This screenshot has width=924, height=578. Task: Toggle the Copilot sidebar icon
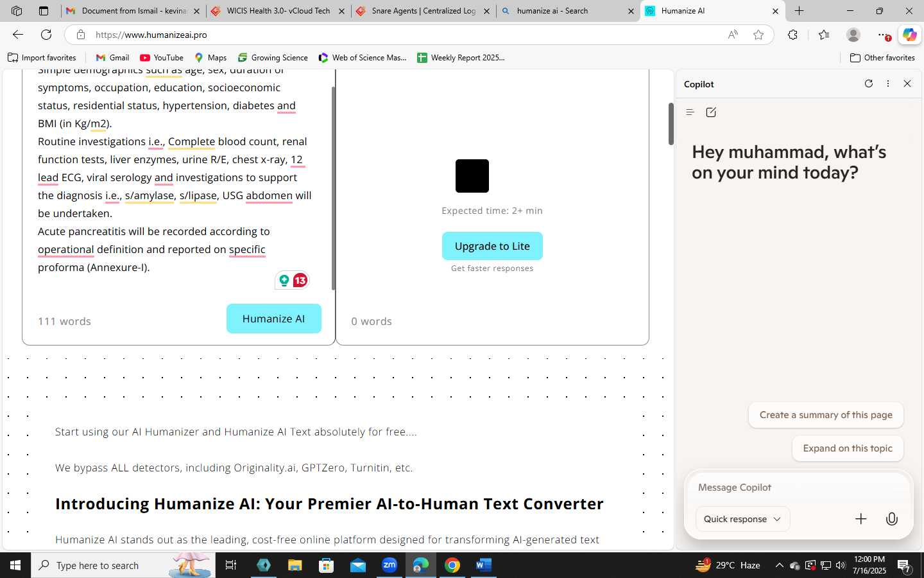pos(909,35)
